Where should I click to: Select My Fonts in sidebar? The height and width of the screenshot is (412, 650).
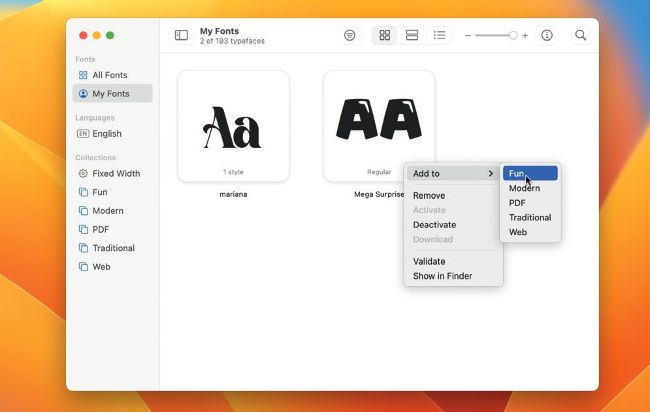pos(112,94)
